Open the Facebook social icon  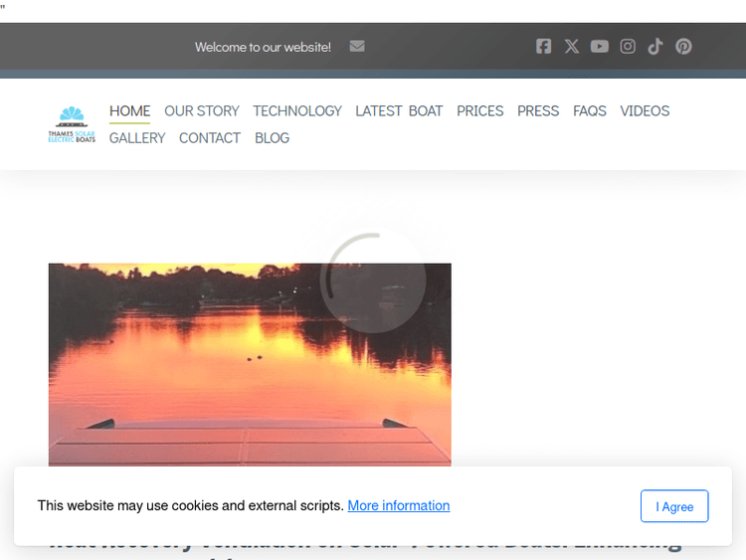(x=543, y=47)
